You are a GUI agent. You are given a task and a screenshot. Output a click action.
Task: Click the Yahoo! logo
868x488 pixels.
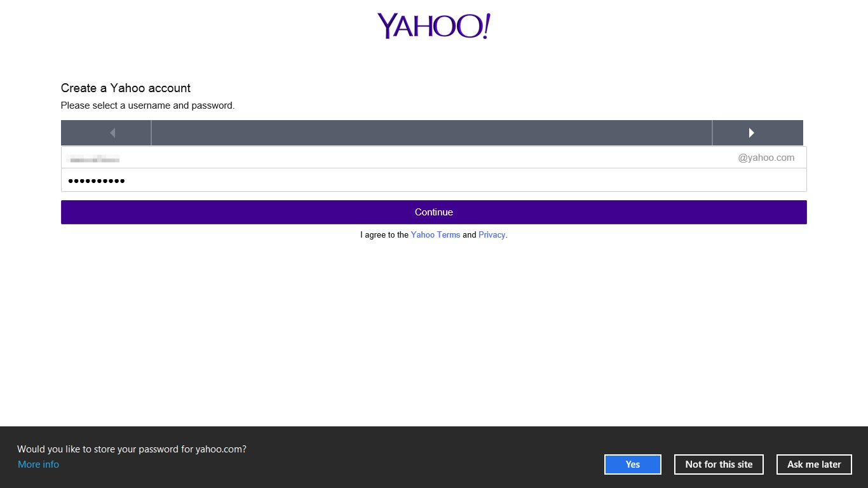434,26
